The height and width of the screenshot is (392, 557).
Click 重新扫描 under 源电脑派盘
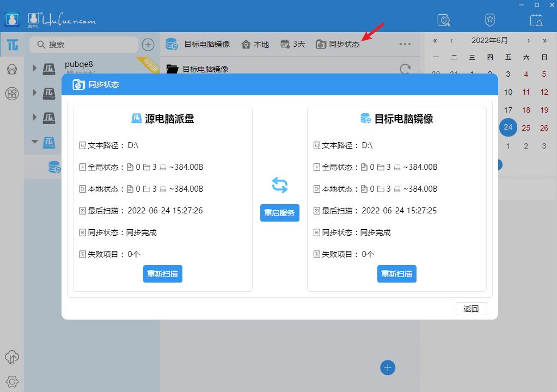162,274
